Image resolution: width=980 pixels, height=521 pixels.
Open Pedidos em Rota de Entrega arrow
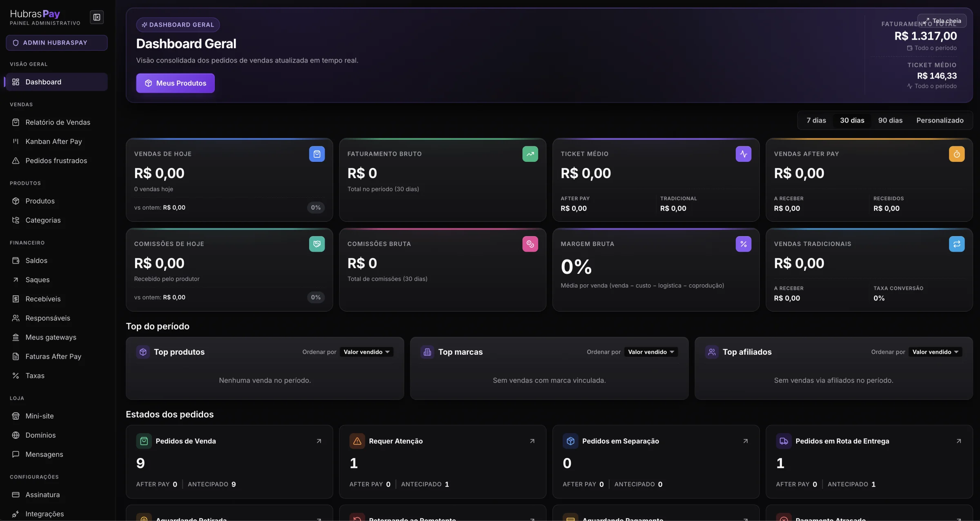[959, 441]
